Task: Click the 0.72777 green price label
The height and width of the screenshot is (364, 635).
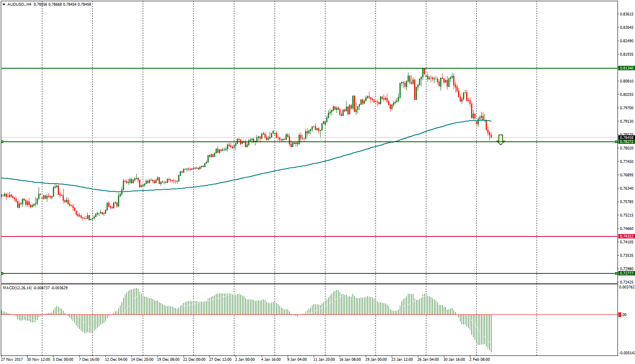Action: (x=626, y=273)
